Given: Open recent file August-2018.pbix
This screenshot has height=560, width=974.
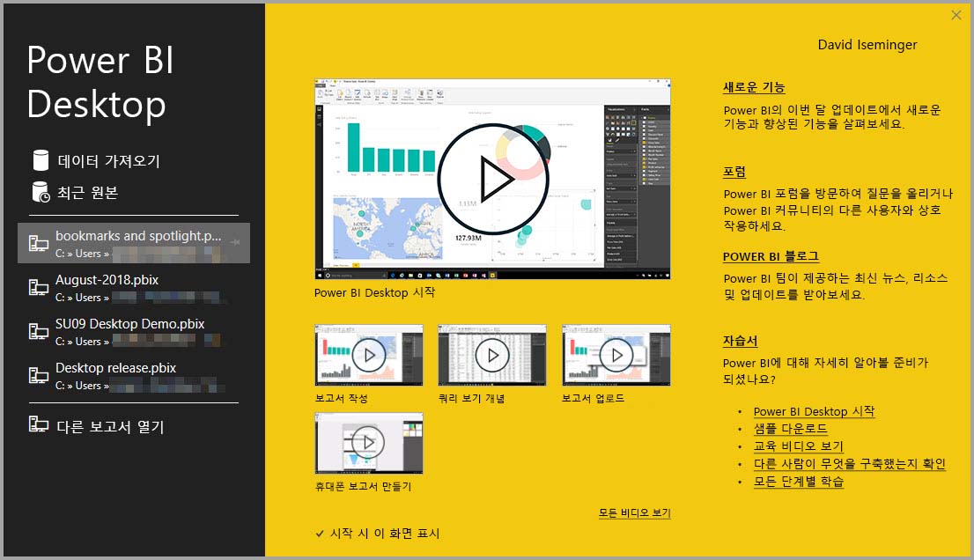Looking at the screenshot, I should (134, 287).
